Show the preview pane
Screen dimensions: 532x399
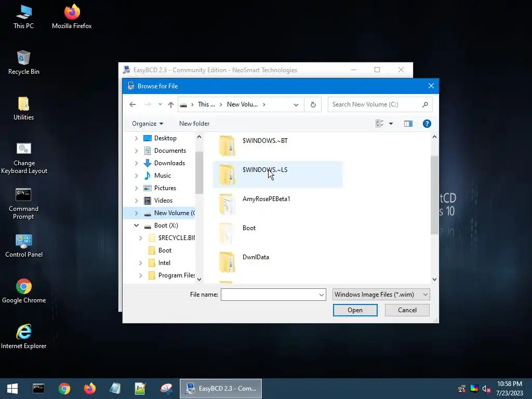[x=408, y=124]
